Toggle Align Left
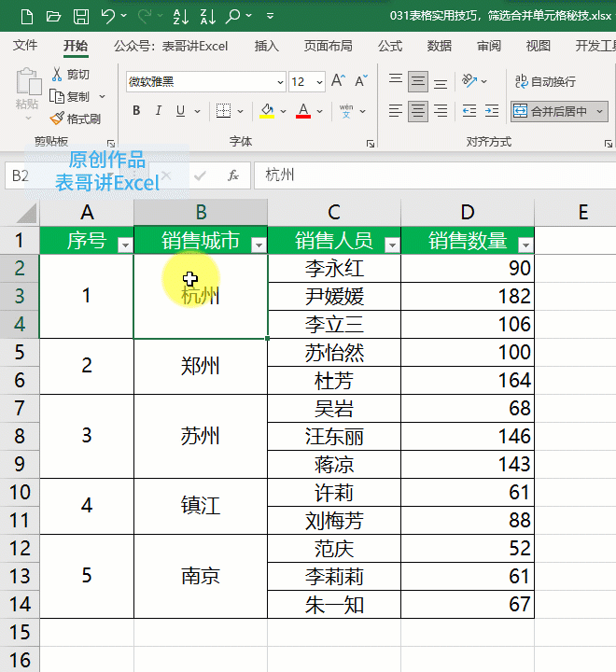The image size is (616, 672). pos(396,111)
